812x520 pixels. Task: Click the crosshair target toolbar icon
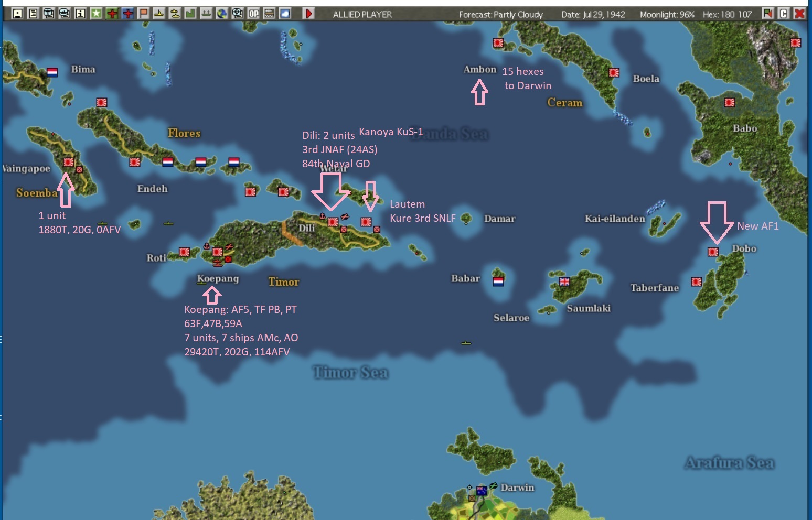[238, 14]
